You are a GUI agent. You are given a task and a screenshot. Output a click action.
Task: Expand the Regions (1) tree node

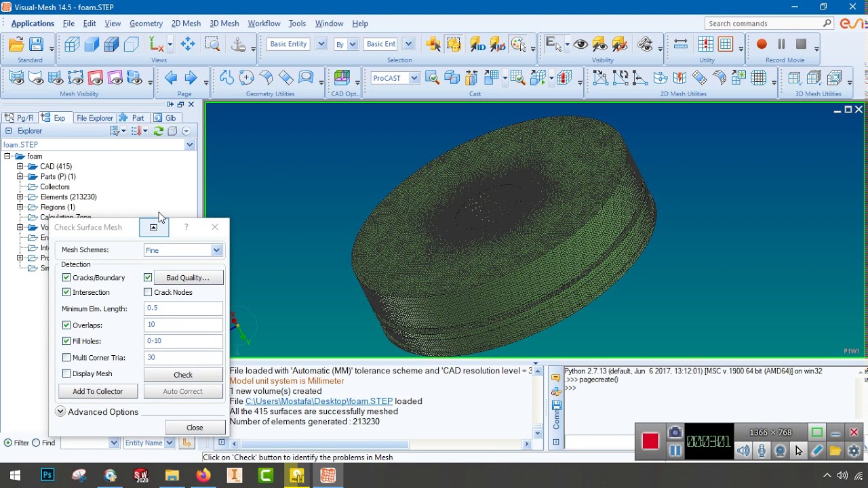click(20, 207)
